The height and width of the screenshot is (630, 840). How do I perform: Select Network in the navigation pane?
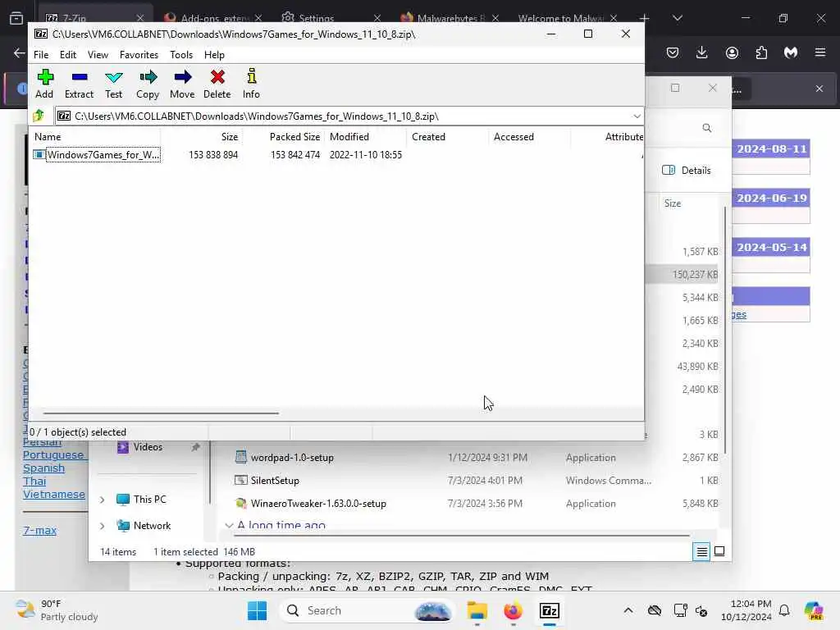(x=152, y=526)
